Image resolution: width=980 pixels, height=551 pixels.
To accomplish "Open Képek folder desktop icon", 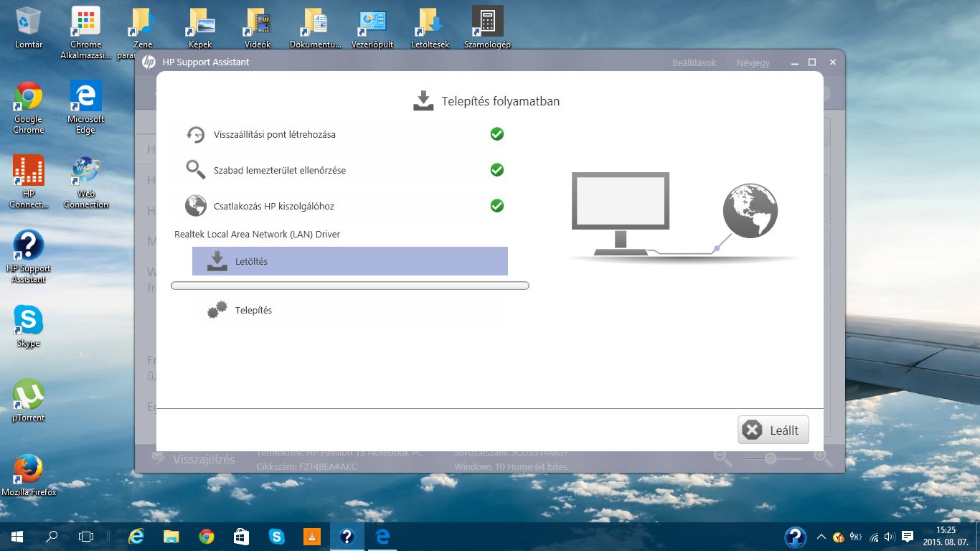I will (200, 28).
